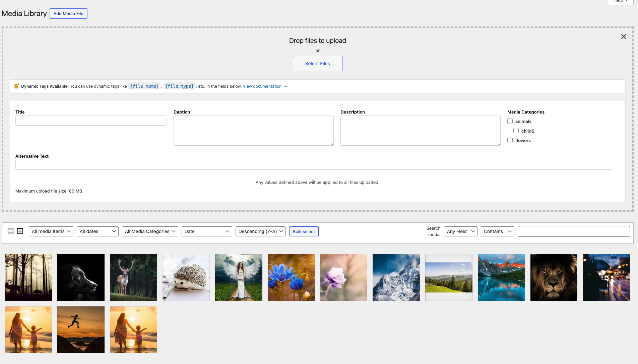
Task: Focus the Caption text area
Action: 254,131
